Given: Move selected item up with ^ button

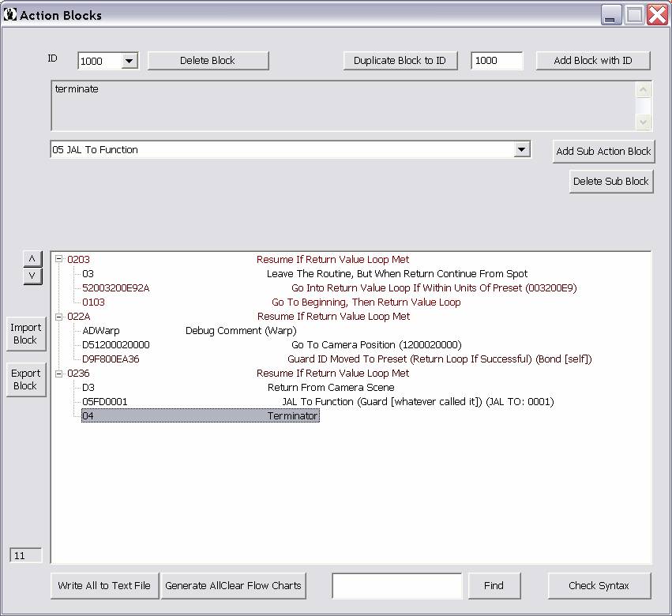Looking at the screenshot, I should tap(32, 259).
